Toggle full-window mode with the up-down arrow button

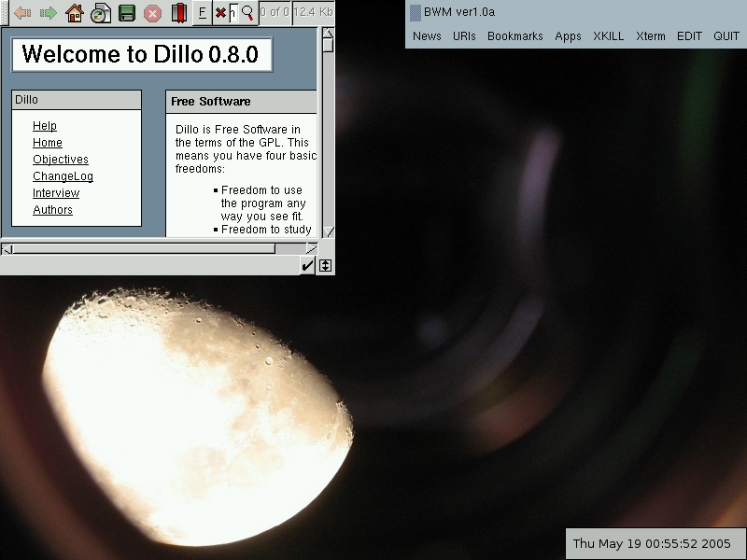(x=325, y=266)
